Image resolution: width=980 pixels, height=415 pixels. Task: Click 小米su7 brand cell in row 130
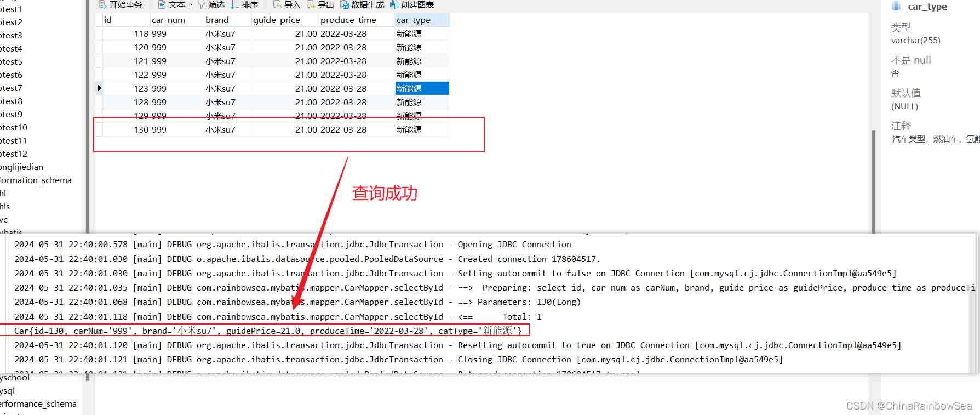[227, 130]
